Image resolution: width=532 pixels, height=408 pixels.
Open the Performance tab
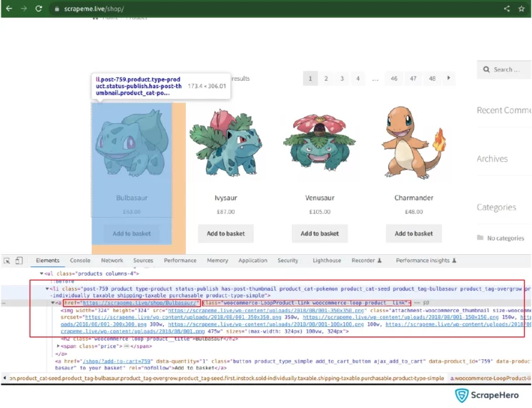pos(180,261)
